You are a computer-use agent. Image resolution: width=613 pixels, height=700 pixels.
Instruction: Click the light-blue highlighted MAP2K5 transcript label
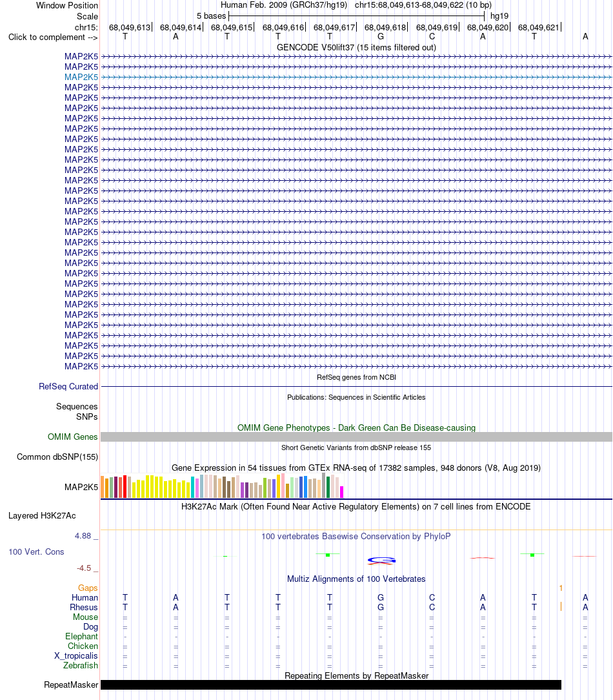coord(81,77)
